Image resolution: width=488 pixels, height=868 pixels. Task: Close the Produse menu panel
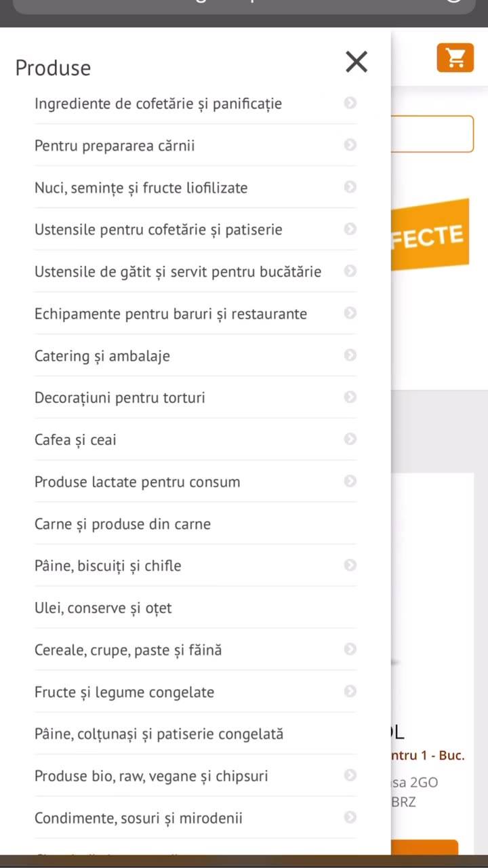tap(357, 62)
